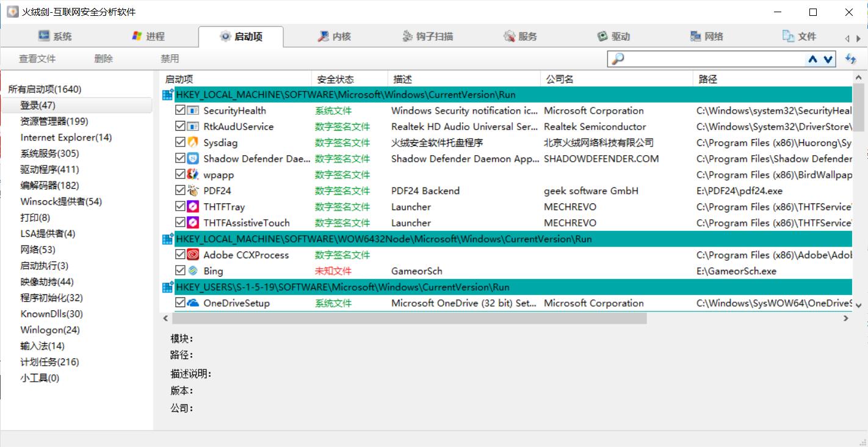Viewport: 868px width, 447px height.
Task: Click the 查看文件 button
Action: (x=37, y=59)
